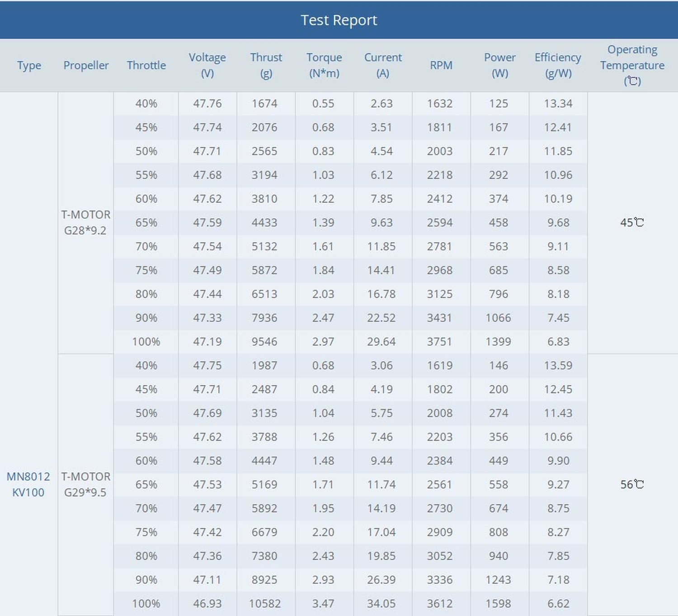678x616 pixels.
Task: Click the Torque (N*m) column header
Action: coord(324,65)
